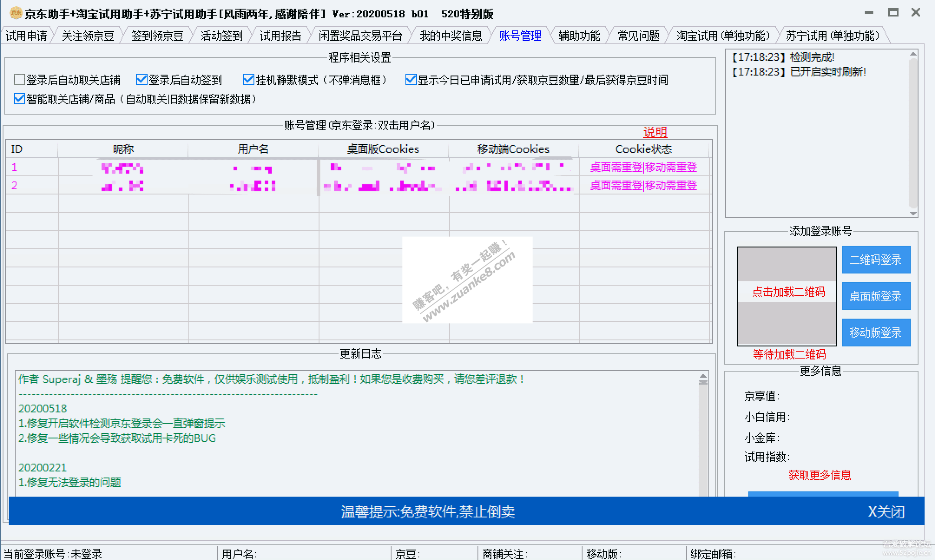Click the 昵称 column header
This screenshot has height=560, width=935.
point(123,149)
